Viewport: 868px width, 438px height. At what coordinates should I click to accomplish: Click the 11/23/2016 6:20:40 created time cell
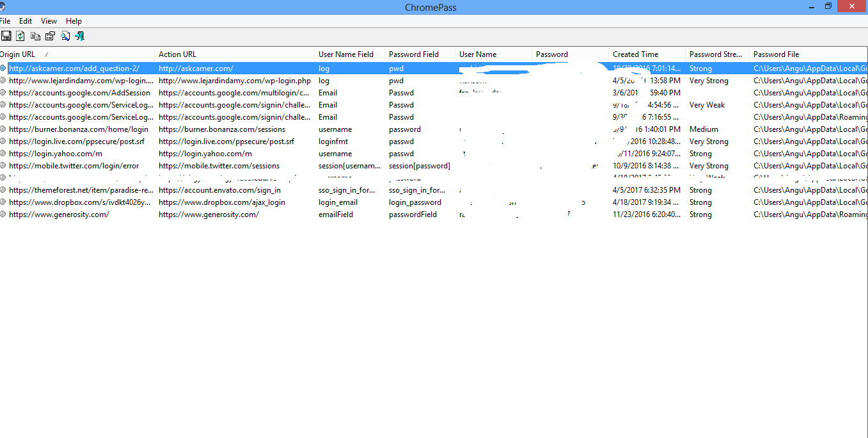(x=647, y=215)
